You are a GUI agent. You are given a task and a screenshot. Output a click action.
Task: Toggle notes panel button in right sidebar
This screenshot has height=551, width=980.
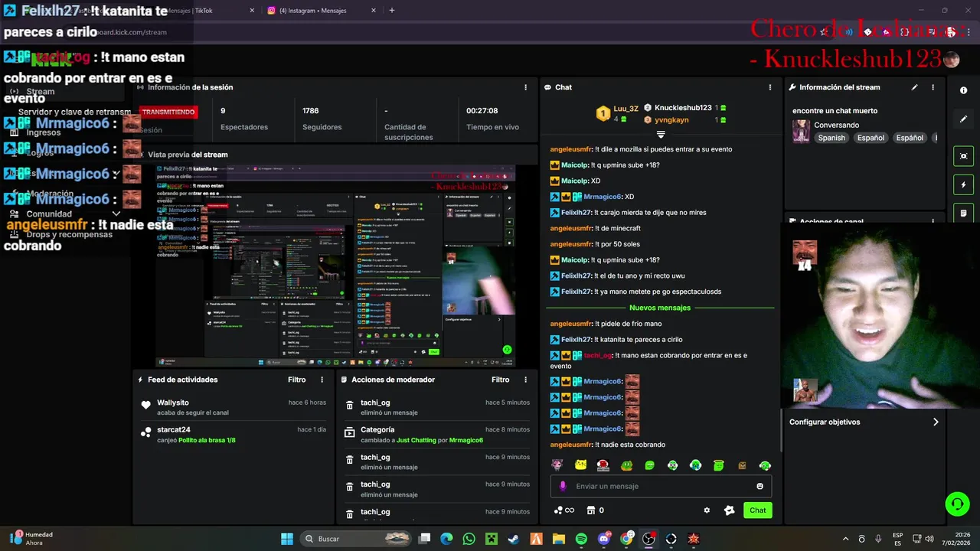963,213
